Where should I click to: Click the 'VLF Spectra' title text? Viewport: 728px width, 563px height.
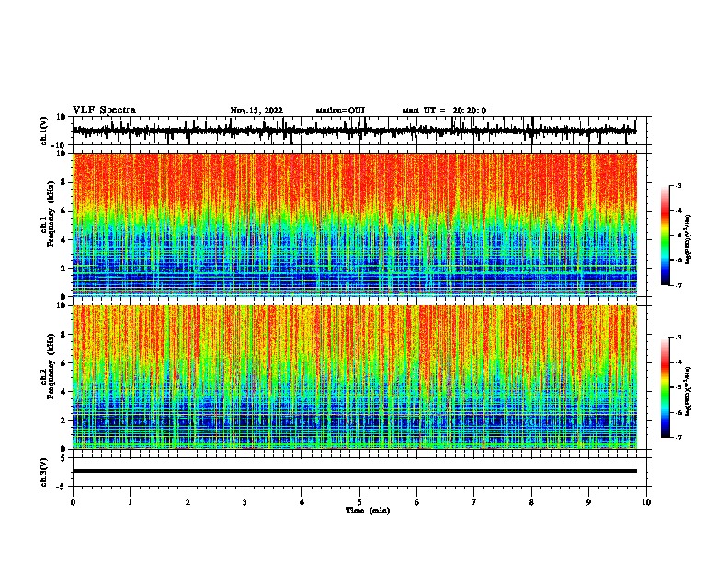104,110
